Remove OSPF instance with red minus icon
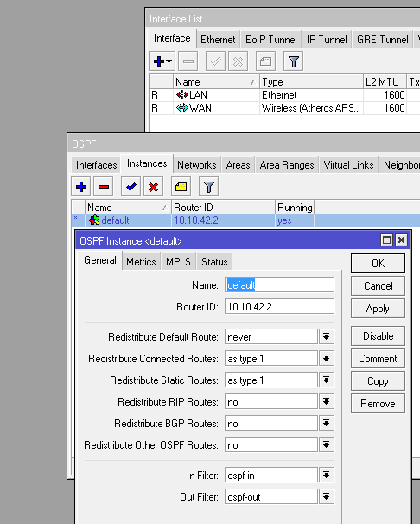420x524 pixels. pos(104,187)
